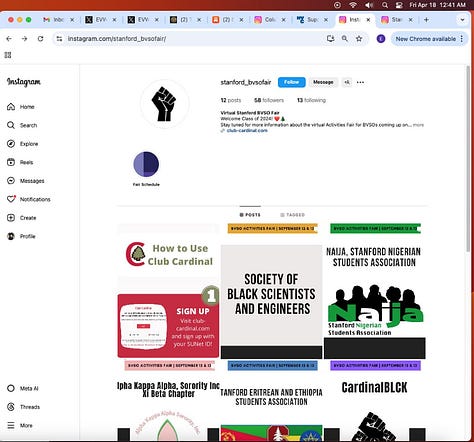Image resolution: width=474 pixels, height=442 pixels.
Task: Click the date and time in menu bar
Action: [438, 5]
